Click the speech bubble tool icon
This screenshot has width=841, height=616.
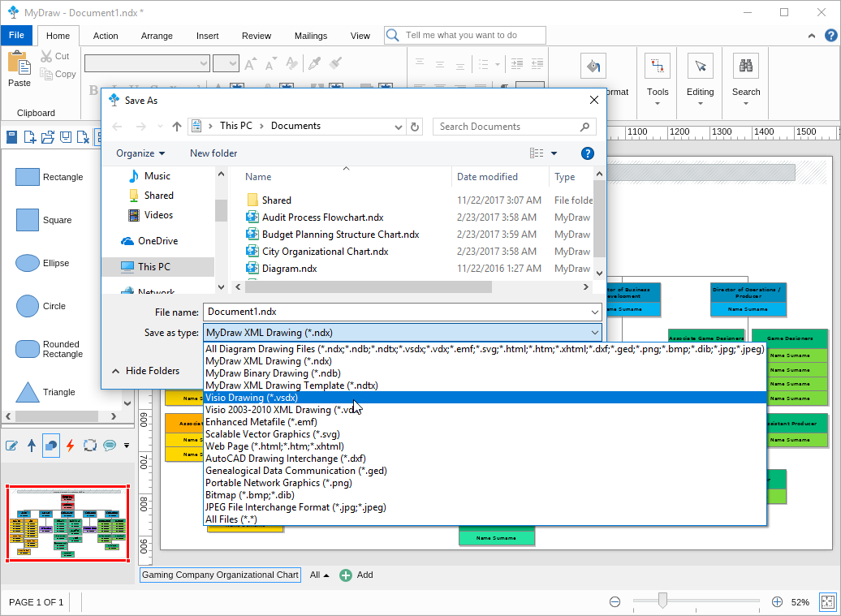pyautogui.click(x=110, y=445)
